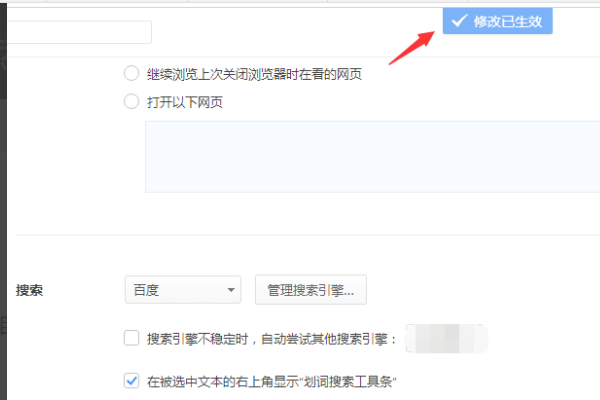Viewport: 600px width, 400px height.
Task: Click the label text "打开以下网页"
Action: click(185, 102)
